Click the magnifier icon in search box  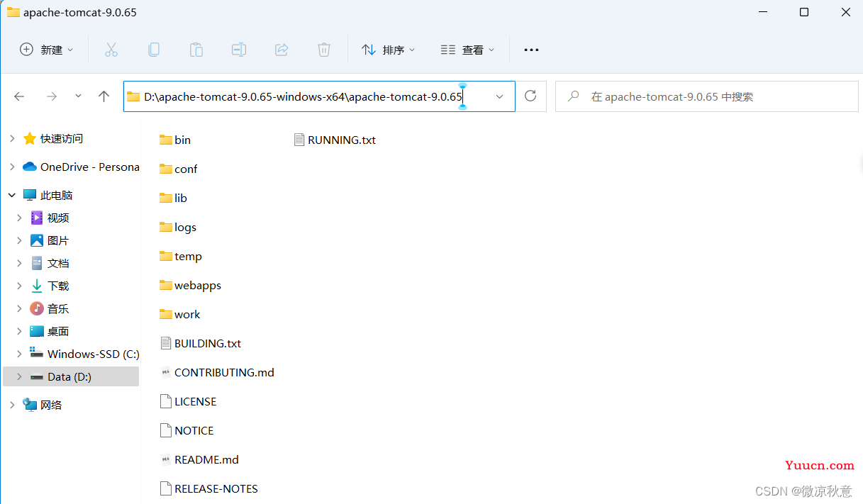574,96
